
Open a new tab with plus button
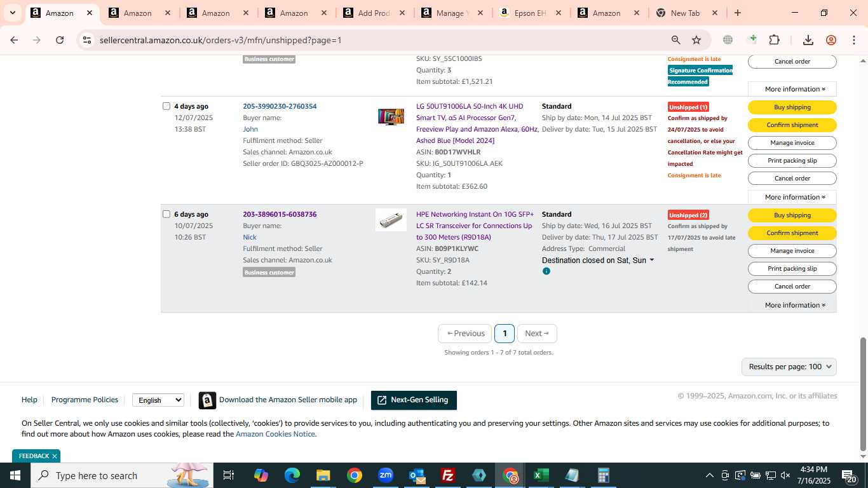point(737,13)
